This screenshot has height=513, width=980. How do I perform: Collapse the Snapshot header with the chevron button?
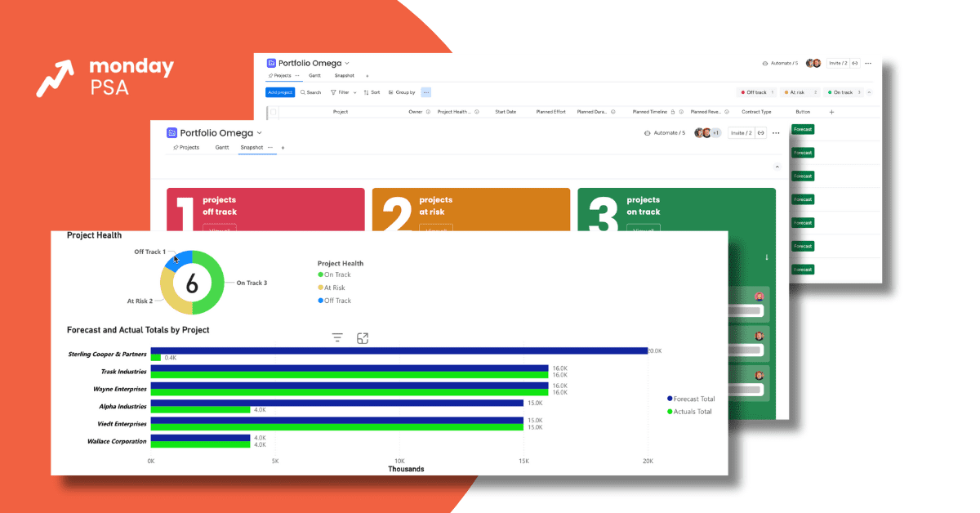click(777, 167)
